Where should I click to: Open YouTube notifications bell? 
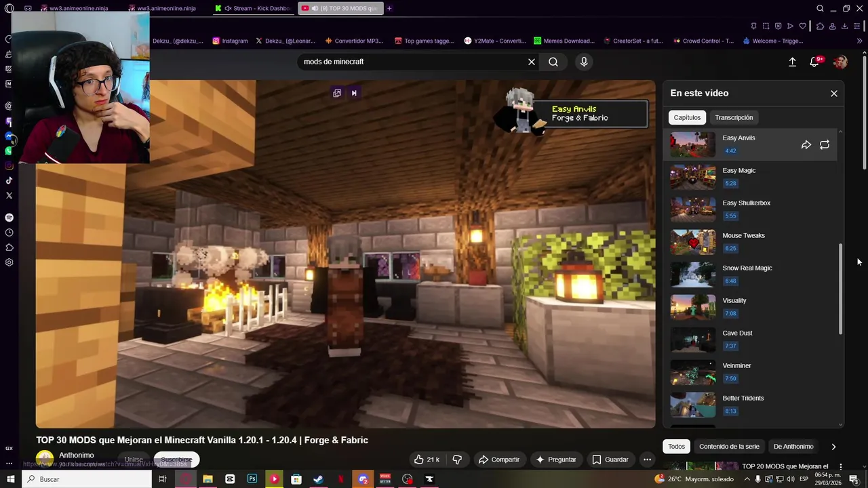(x=815, y=62)
